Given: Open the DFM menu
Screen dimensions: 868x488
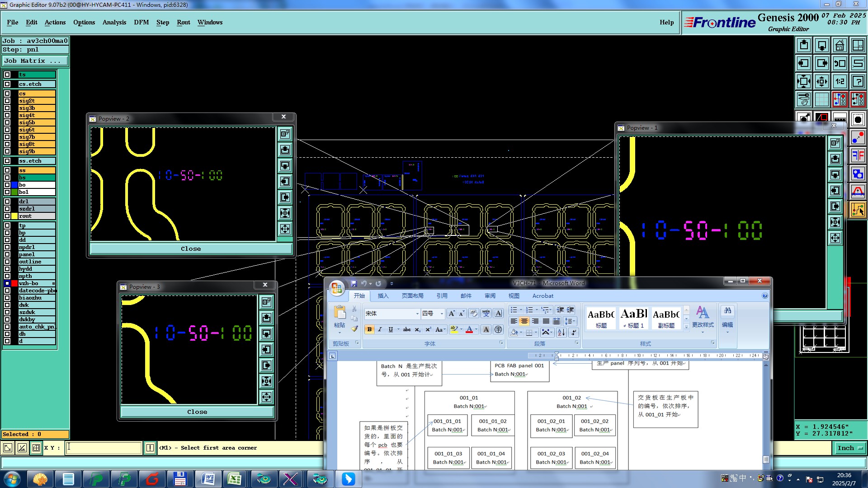Looking at the screenshot, I should [x=141, y=22].
